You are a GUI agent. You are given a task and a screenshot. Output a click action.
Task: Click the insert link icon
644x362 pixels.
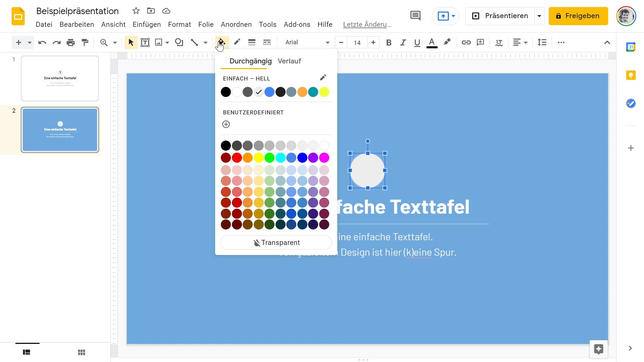click(x=466, y=42)
